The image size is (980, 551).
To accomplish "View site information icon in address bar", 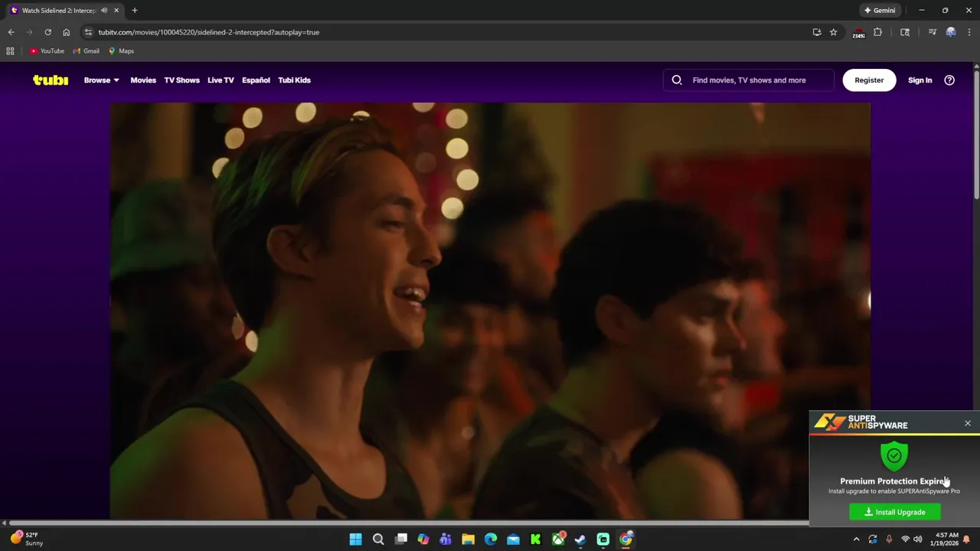I will [x=88, y=32].
